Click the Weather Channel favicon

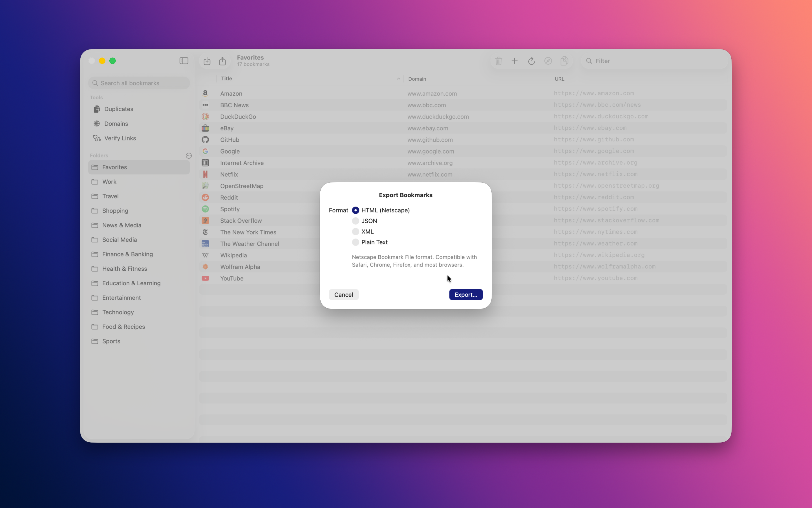[205, 244]
